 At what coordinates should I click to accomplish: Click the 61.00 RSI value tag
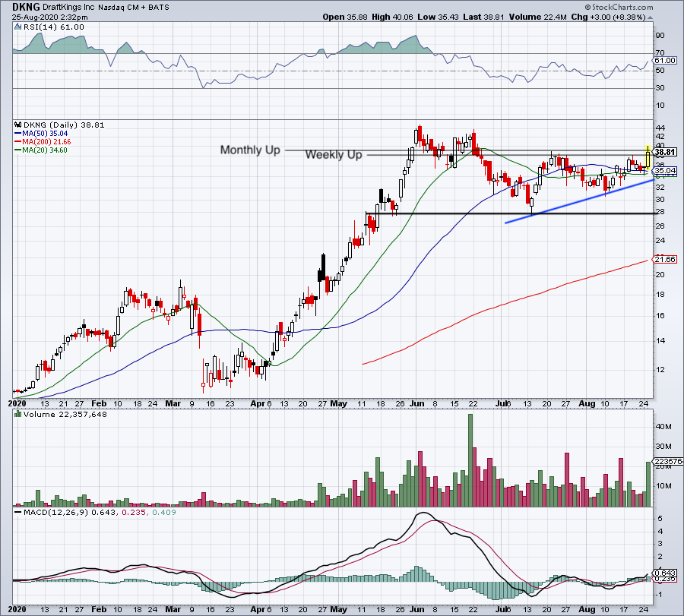pos(665,60)
